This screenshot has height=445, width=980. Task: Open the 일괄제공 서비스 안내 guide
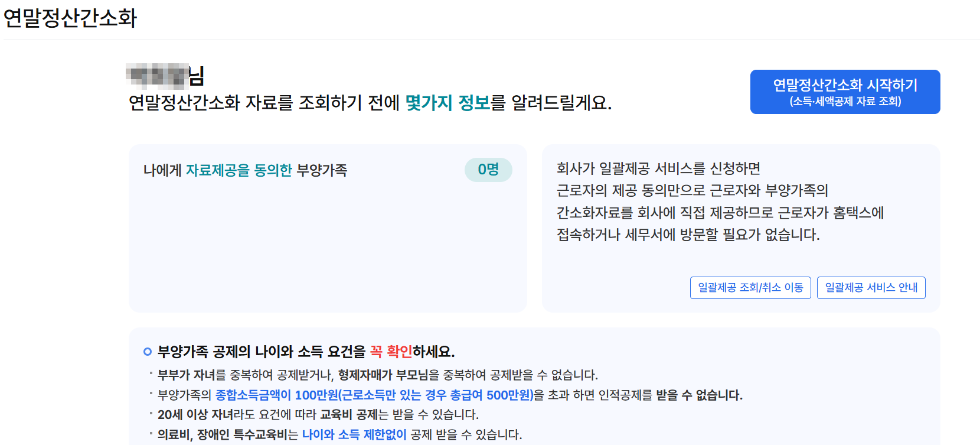point(871,288)
